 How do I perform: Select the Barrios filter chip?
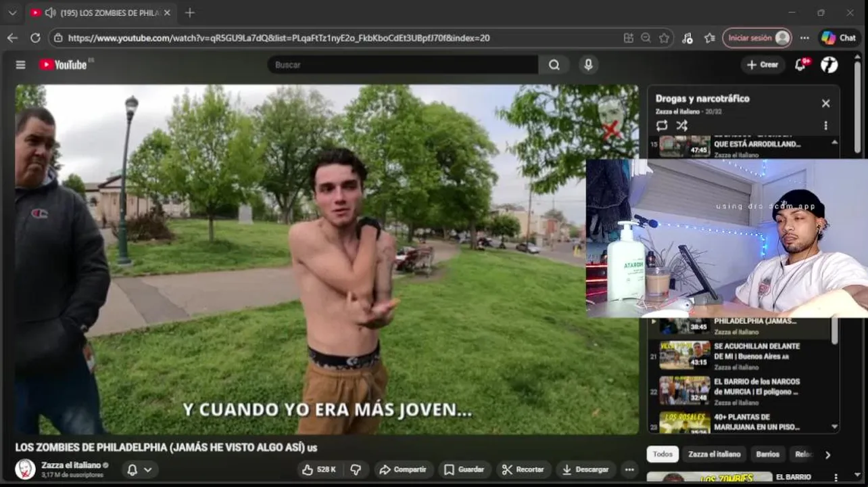(x=768, y=455)
